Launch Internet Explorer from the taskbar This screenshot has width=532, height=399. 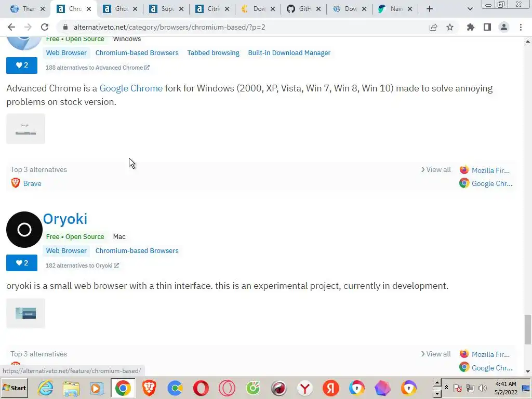tap(46, 388)
